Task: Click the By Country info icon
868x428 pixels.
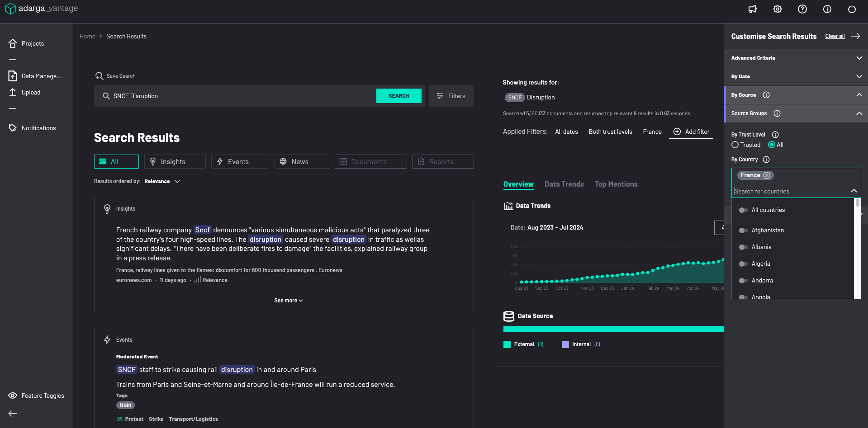Action: pyautogui.click(x=766, y=160)
